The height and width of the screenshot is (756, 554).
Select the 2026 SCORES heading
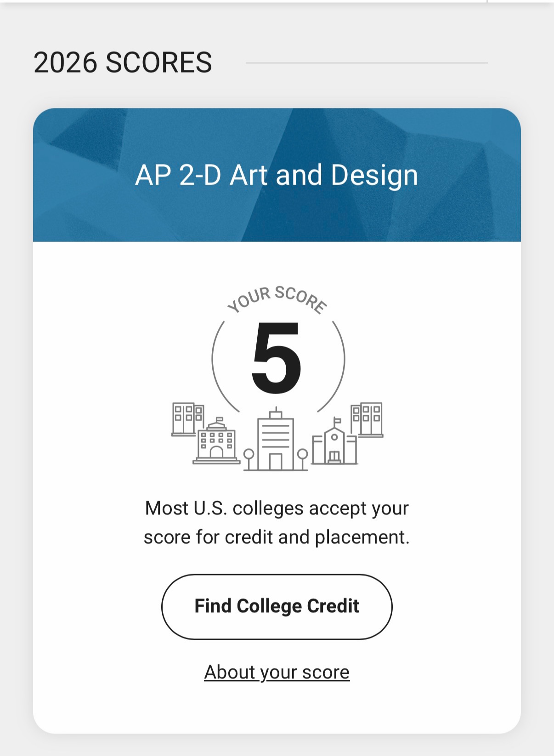123,62
